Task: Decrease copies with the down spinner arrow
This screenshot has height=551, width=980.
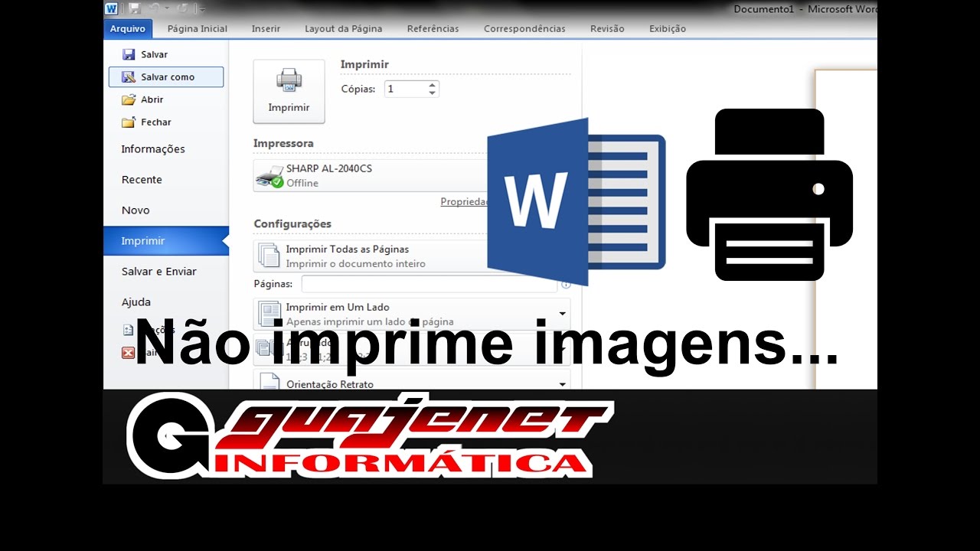Action: [433, 93]
